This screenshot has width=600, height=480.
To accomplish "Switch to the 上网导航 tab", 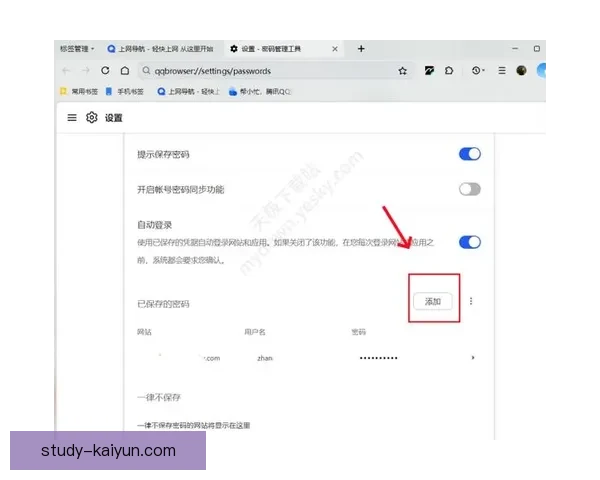I will coord(160,49).
